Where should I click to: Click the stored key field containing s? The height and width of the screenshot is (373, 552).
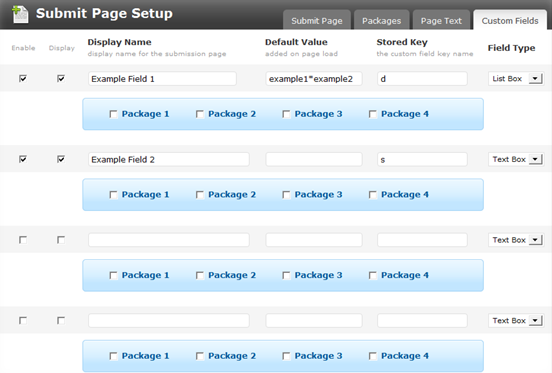point(422,159)
